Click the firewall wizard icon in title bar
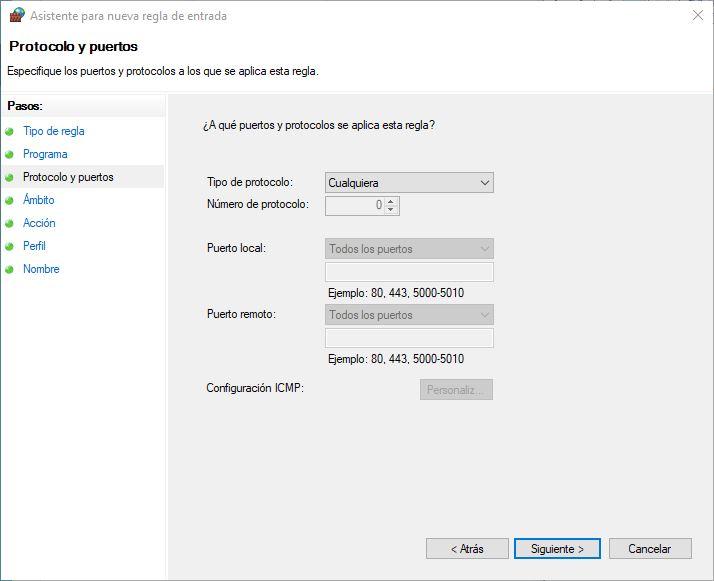 [16, 15]
